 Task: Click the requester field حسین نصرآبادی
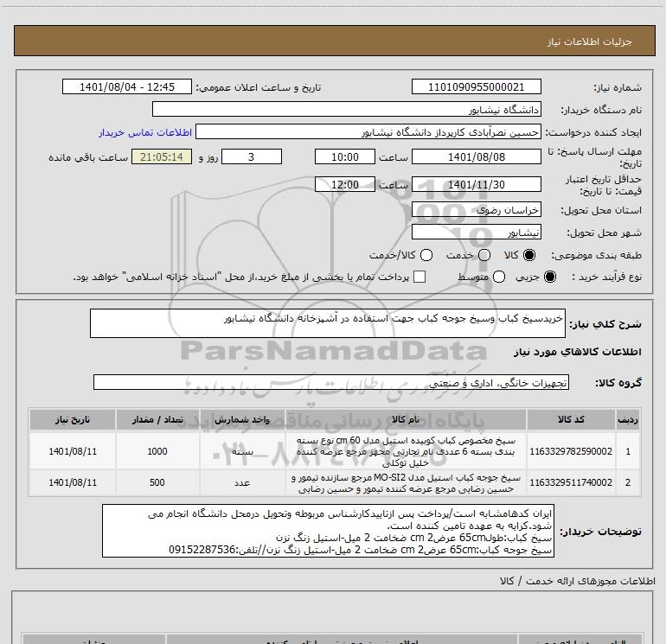tap(368, 132)
